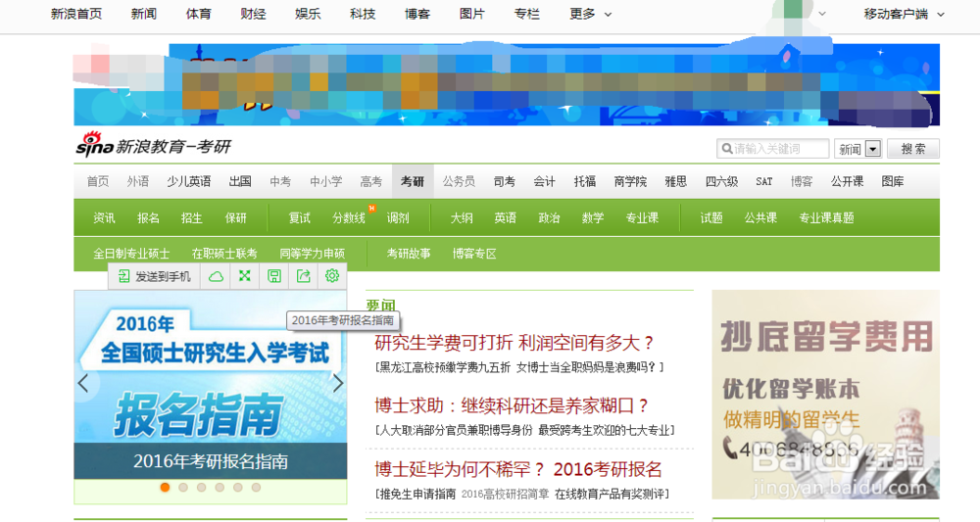The width and height of the screenshot is (980, 522).
Task: Click the fullscreen expand arrows icon
Action: [x=244, y=276]
